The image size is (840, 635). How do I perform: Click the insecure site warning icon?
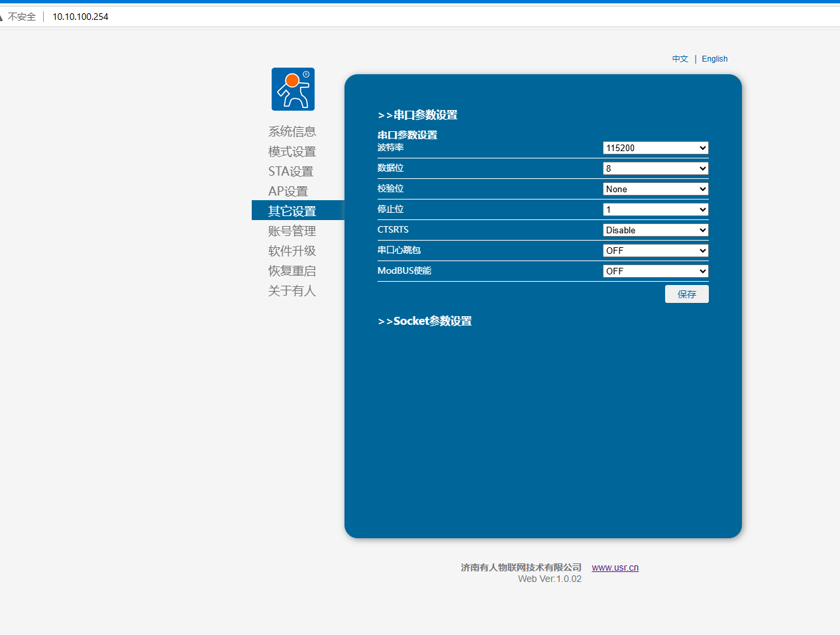(x=2, y=17)
